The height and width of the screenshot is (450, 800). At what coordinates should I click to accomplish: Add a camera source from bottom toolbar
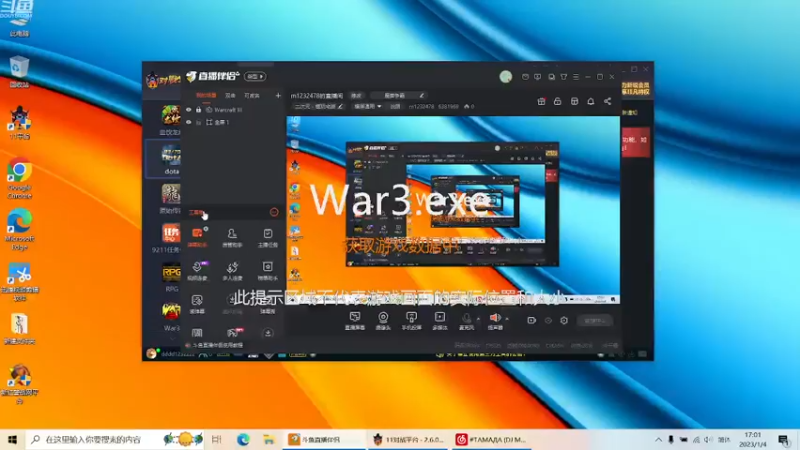tap(383, 321)
